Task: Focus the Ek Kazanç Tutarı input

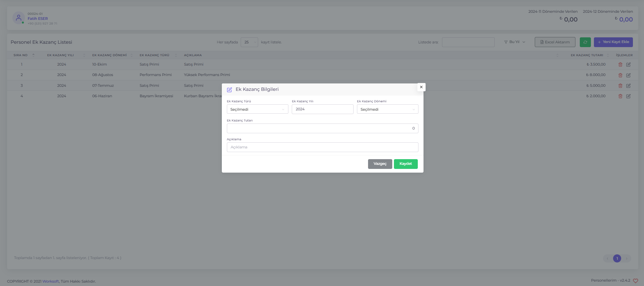Action: point(322,128)
